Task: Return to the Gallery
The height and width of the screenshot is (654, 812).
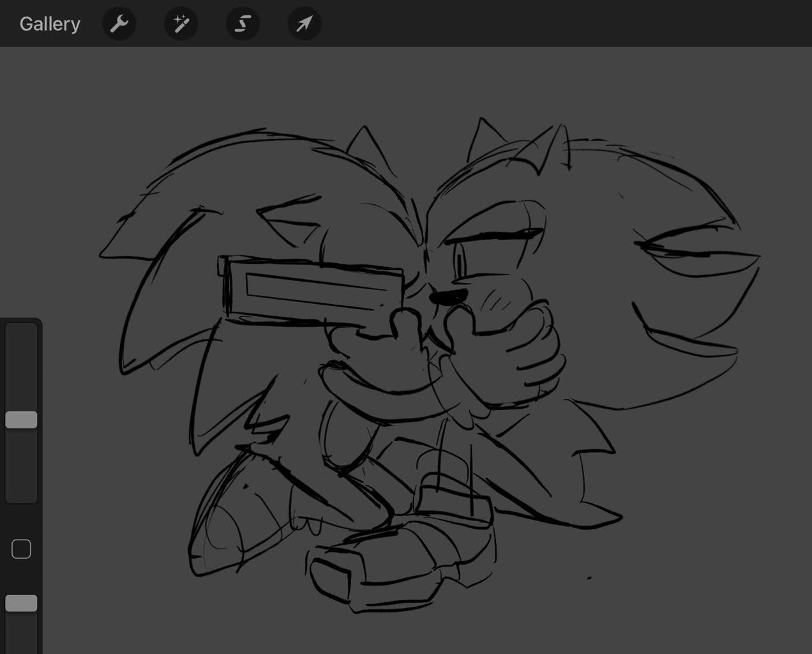Action: pyautogui.click(x=50, y=24)
